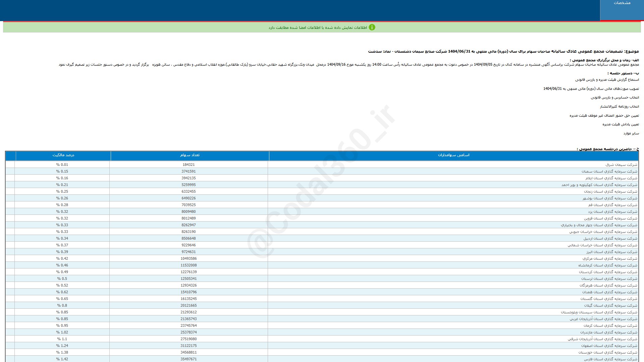Click share count 184321 cell

point(189,165)
